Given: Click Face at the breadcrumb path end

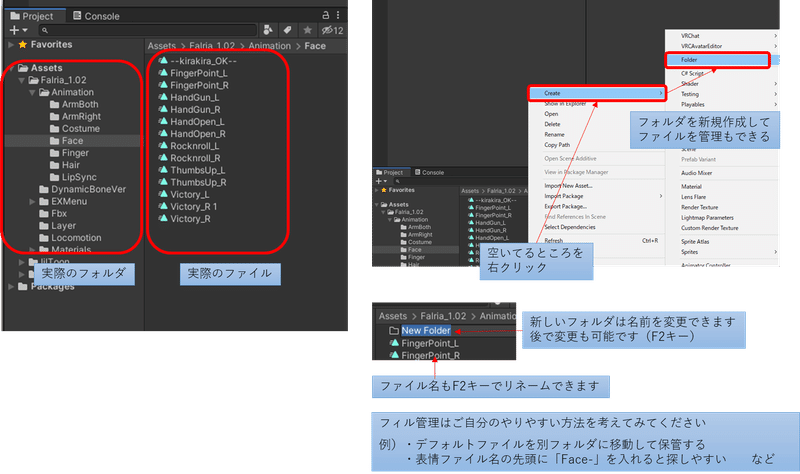Looking at the screenshot, I should pyautogui.click(x=315, y=46).
